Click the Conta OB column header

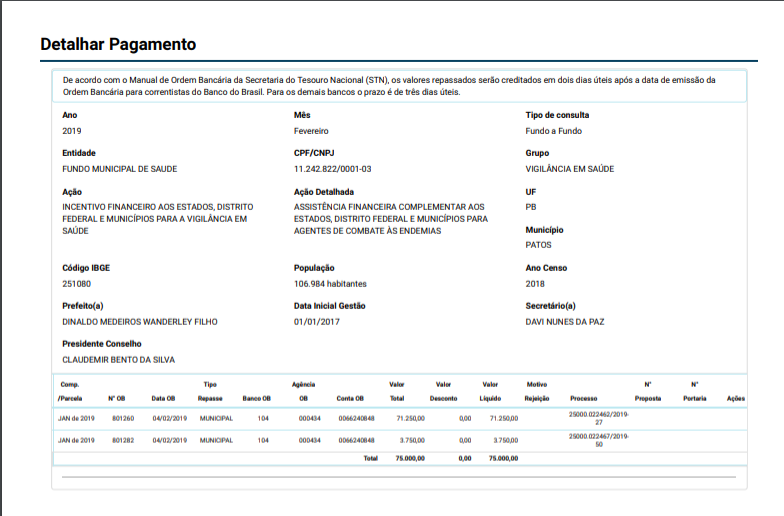(350, 398)
